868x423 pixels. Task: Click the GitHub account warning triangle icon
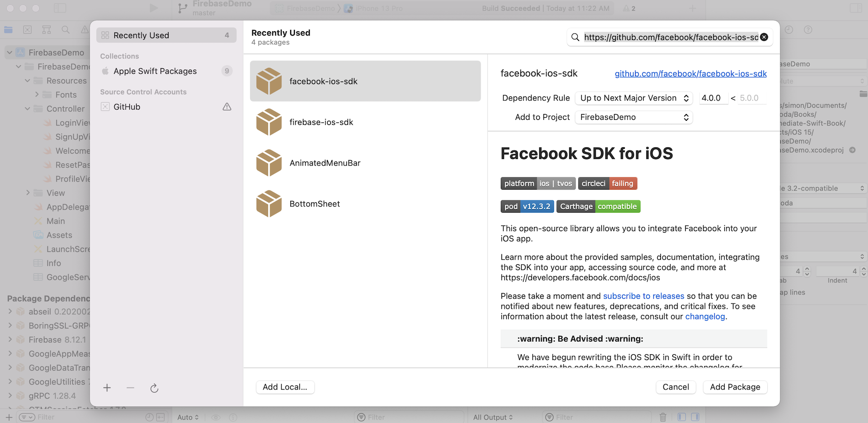click(x=227, y=107)
